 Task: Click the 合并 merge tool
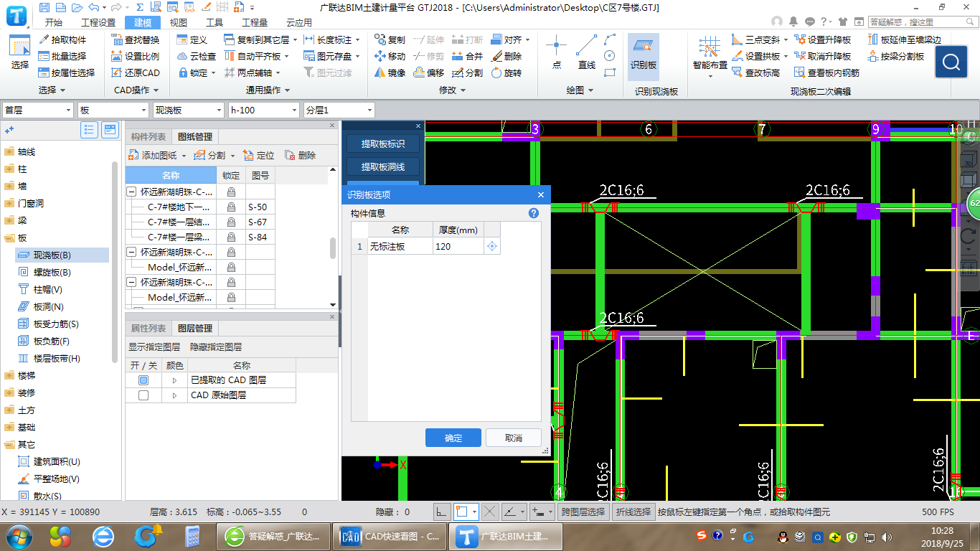pos(468,56)
